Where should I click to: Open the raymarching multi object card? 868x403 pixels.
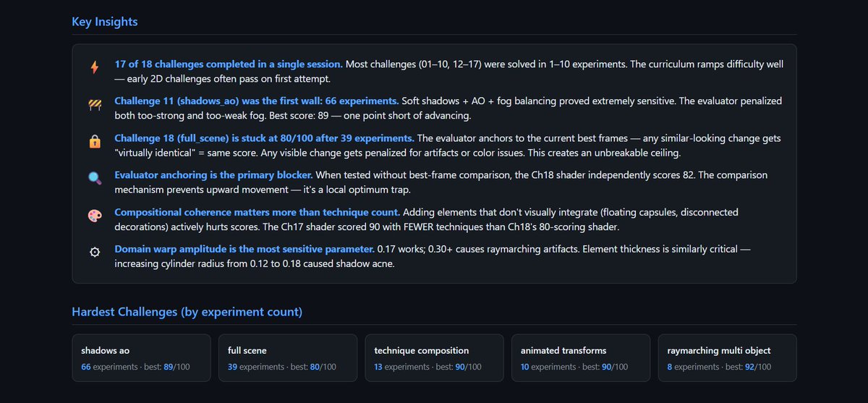point(727,357)
